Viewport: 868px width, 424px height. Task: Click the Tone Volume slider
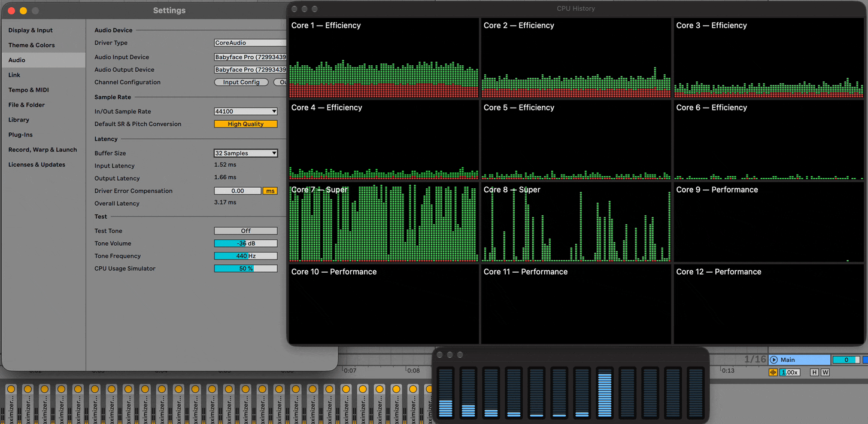(x=246, y=243)
